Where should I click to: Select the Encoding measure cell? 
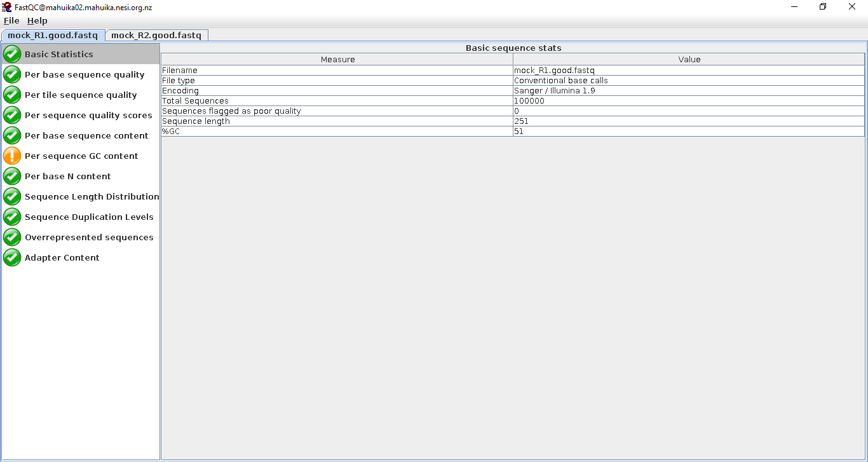click(x=337, y=91)
